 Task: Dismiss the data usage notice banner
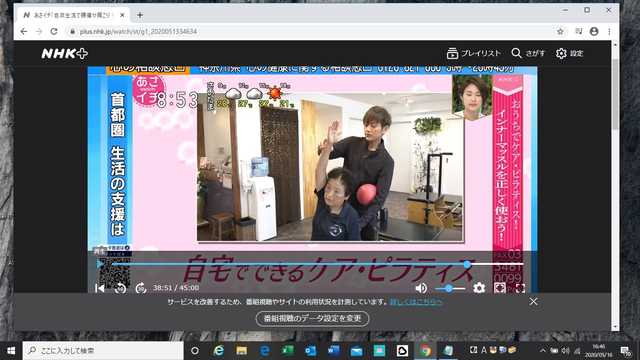click(533, 302)
